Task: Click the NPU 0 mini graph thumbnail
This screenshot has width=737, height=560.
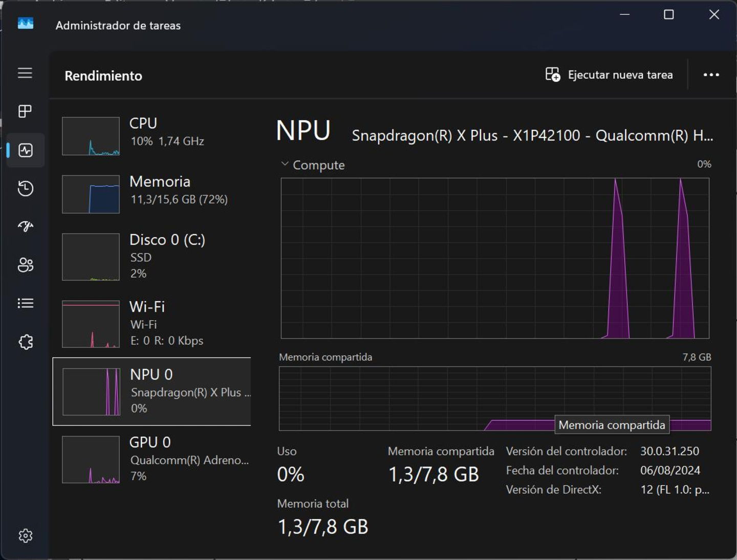Action: point(91,392)
